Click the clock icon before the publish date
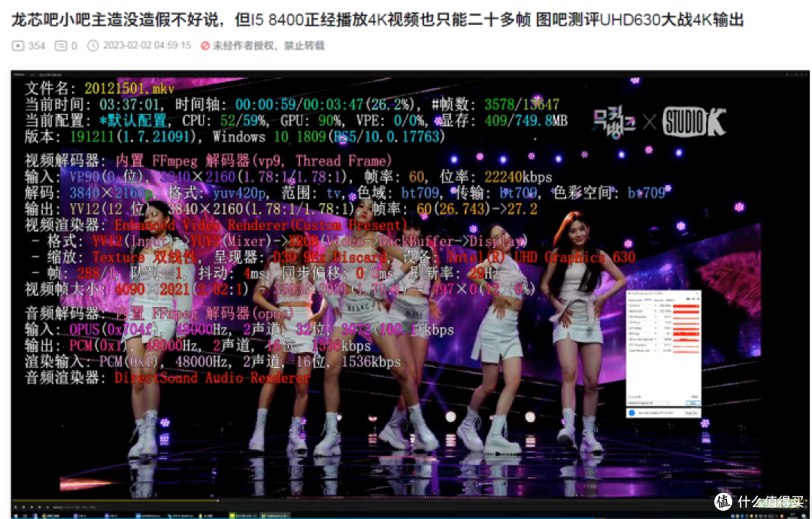Image resolution: width=812 pixels, height=519 pixels. click(x=92, y=46)
